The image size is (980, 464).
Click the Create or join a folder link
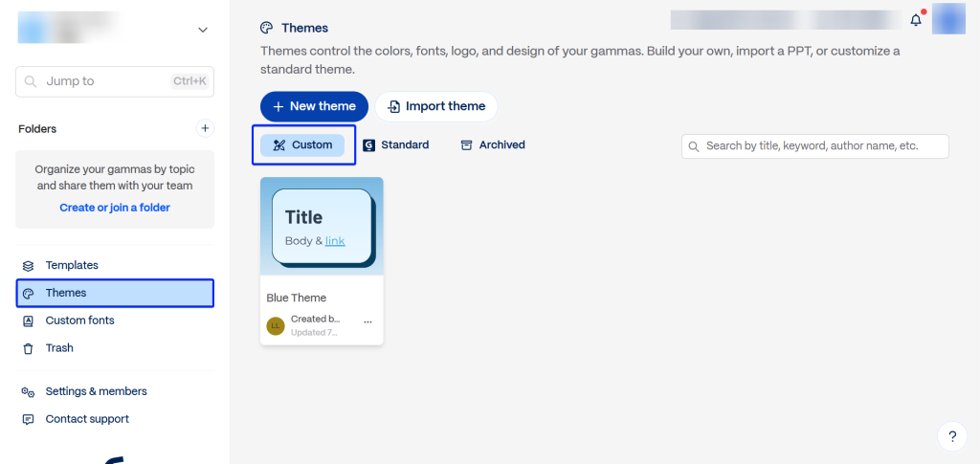[115, 208]
